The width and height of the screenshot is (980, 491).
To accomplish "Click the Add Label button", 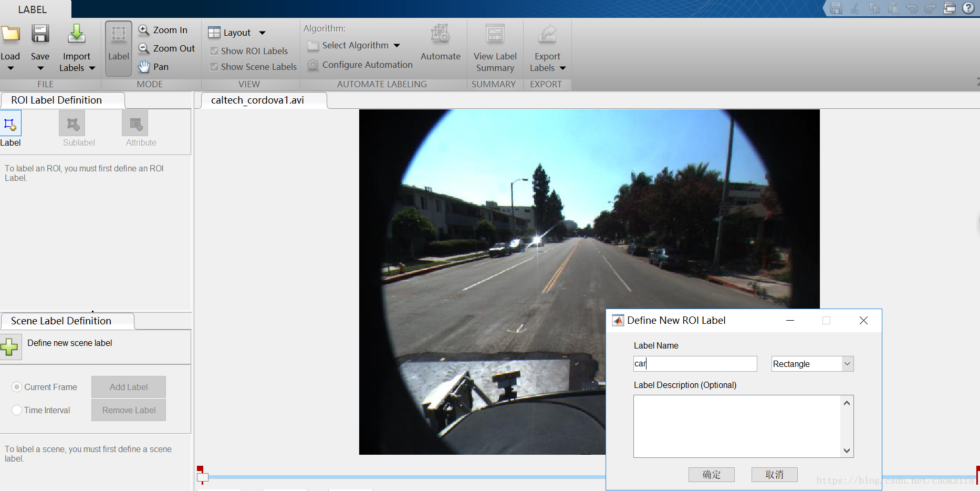I will click(129, 387).
